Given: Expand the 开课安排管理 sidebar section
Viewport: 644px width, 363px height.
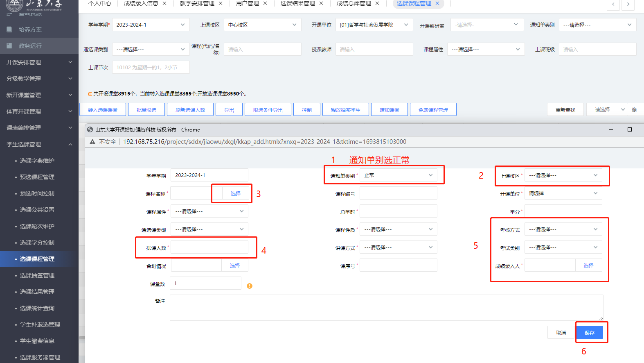Looking at the screenshot, I should tap(39, 62).
